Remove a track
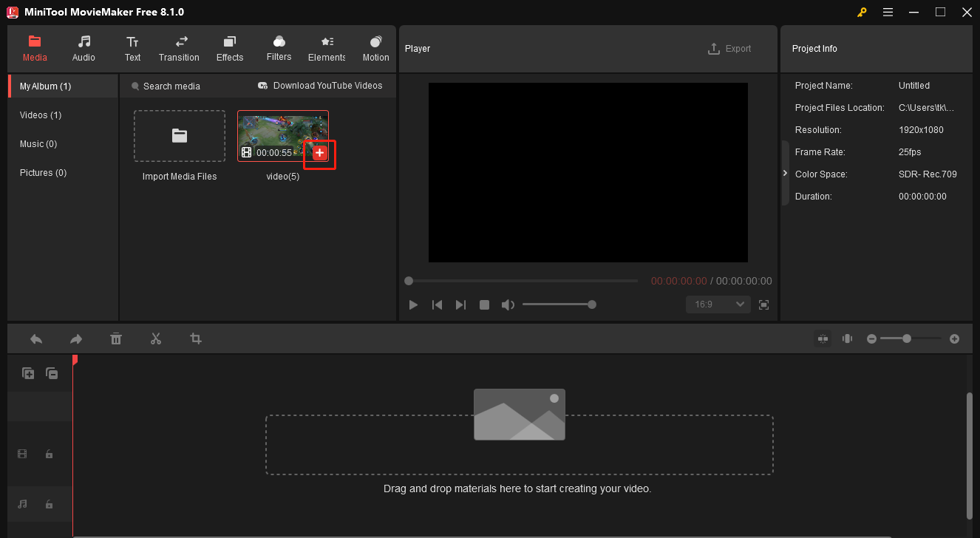Screen dimensions: 980x538 (x=52, y=374)
